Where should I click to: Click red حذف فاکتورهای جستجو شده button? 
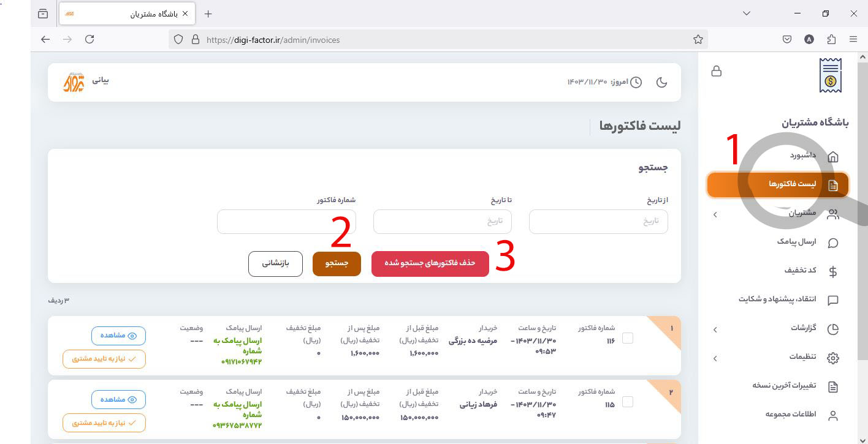click(x=430, y=263)
